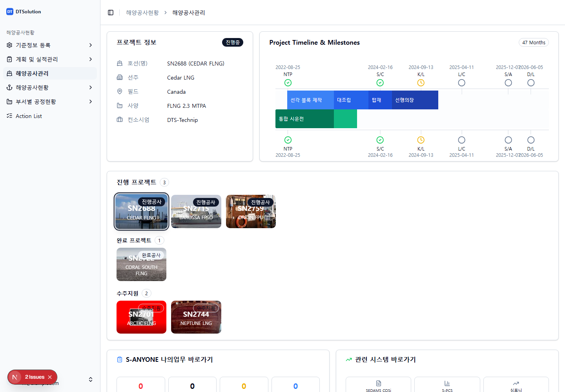Screen dimensions: 565x392
Task: Click the 통합 시운전 timeline bar
Action: pyautogui.click(x=304, y=119)
